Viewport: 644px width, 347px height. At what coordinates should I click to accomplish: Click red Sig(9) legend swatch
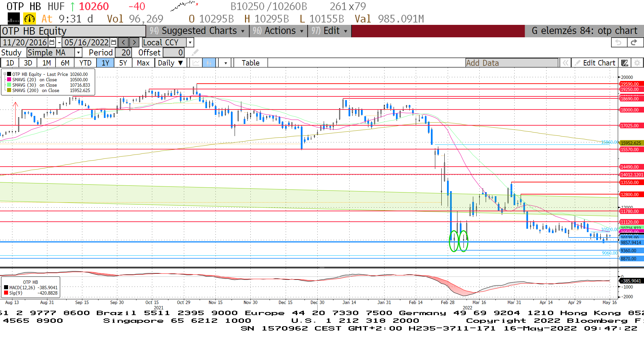point(6,293)
